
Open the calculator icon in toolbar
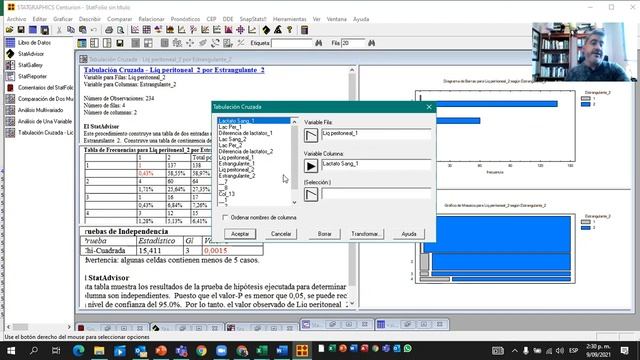tap(304, 30)
